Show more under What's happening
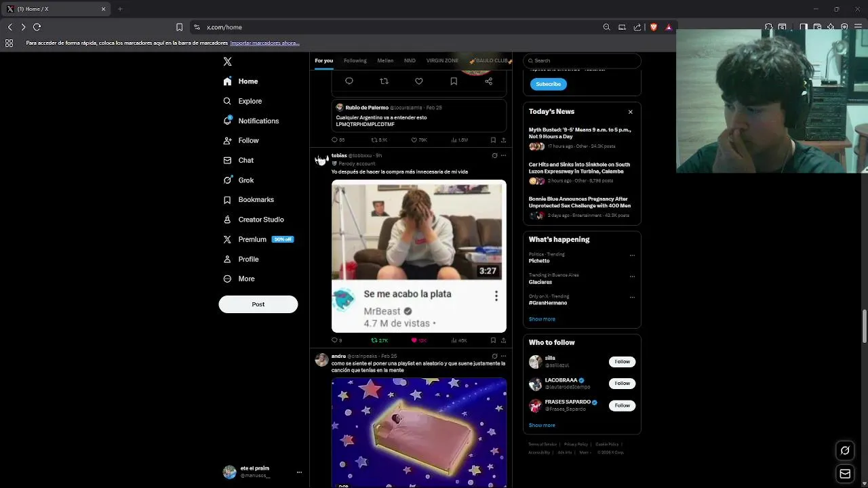Viewport: 868px width, 488px height. (542, 319)
